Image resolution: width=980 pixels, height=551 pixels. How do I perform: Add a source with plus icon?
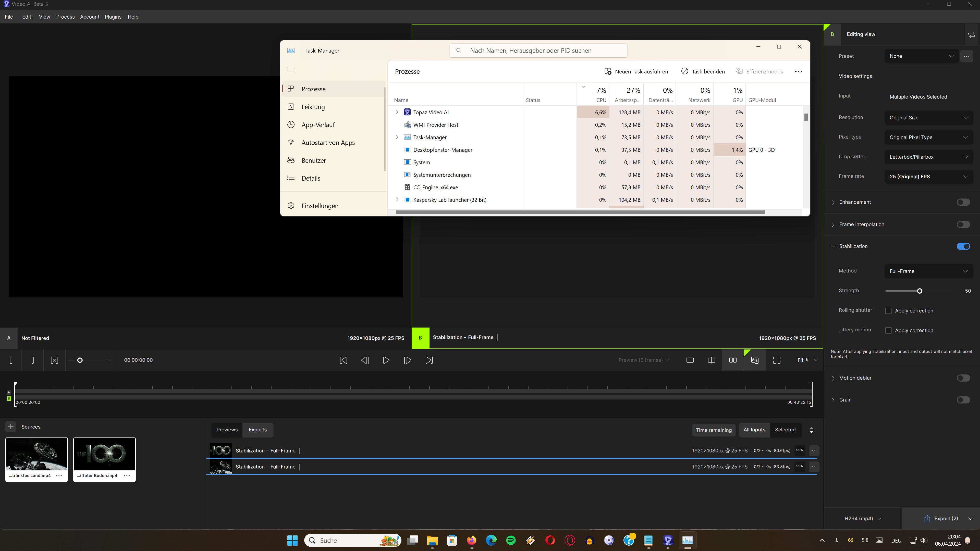click(x=11, y=427)
